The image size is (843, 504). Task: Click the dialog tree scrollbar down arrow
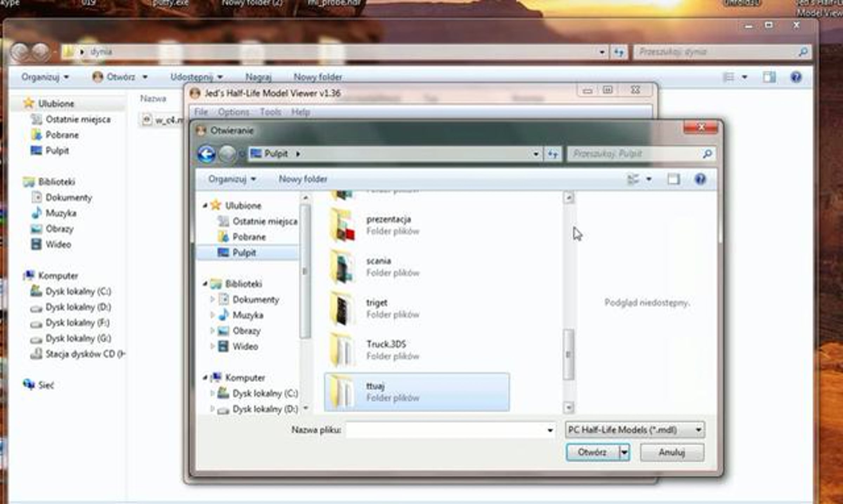306,408
